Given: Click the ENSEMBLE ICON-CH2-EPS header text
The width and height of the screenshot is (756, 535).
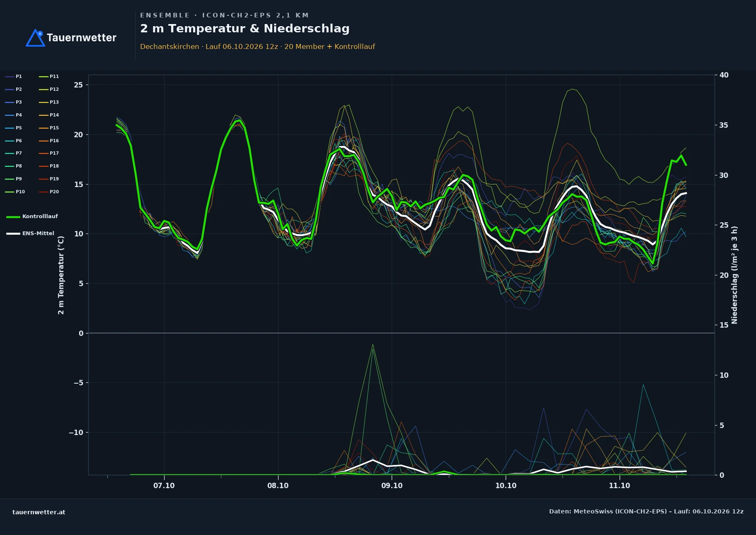Looking at the screenshot, I should pyautogui.click(x=225, y=15).
